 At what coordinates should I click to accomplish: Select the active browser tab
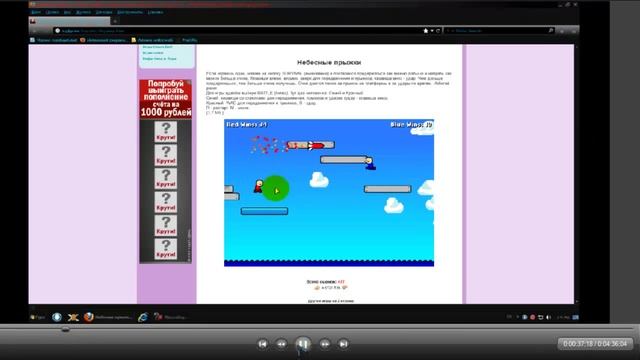point(69,21)
